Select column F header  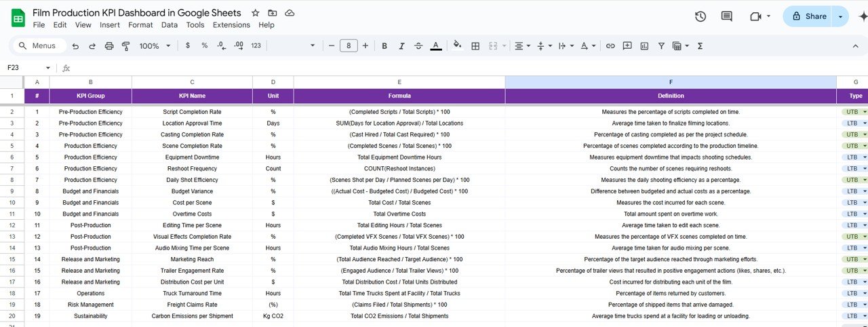pyautogui.click(x=671, y=81)
